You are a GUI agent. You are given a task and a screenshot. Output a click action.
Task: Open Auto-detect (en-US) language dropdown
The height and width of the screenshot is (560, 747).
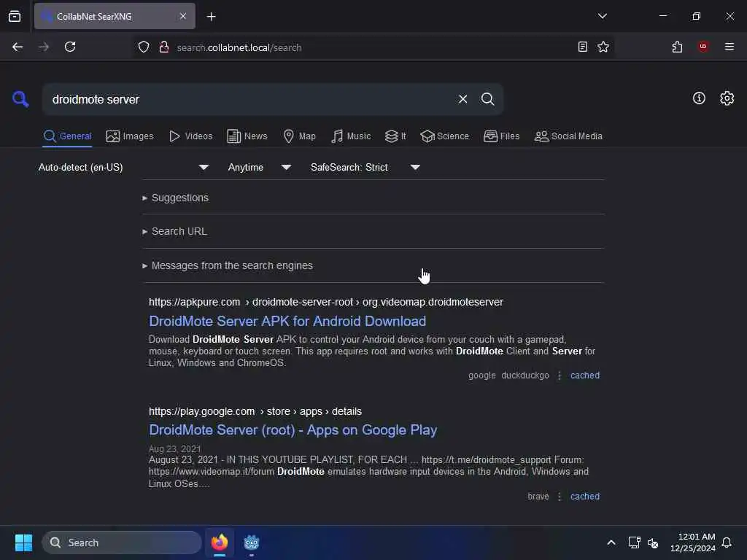point(123,167)
